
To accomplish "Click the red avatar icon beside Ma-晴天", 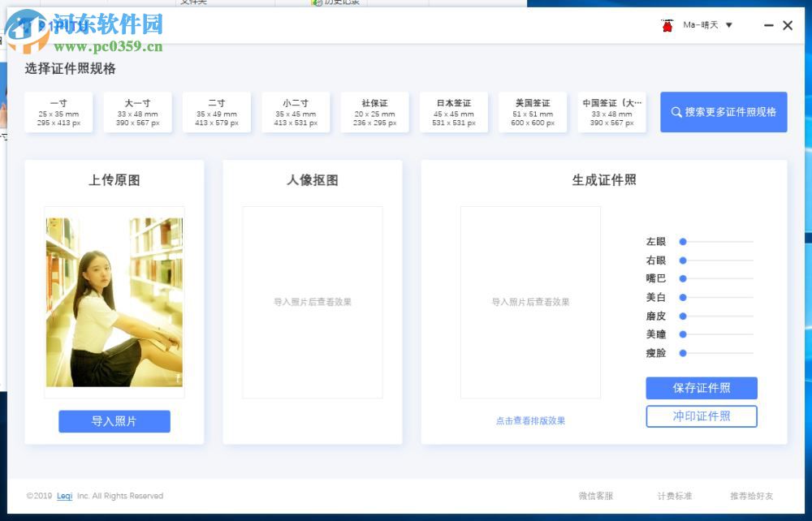I will pos(667,25).
